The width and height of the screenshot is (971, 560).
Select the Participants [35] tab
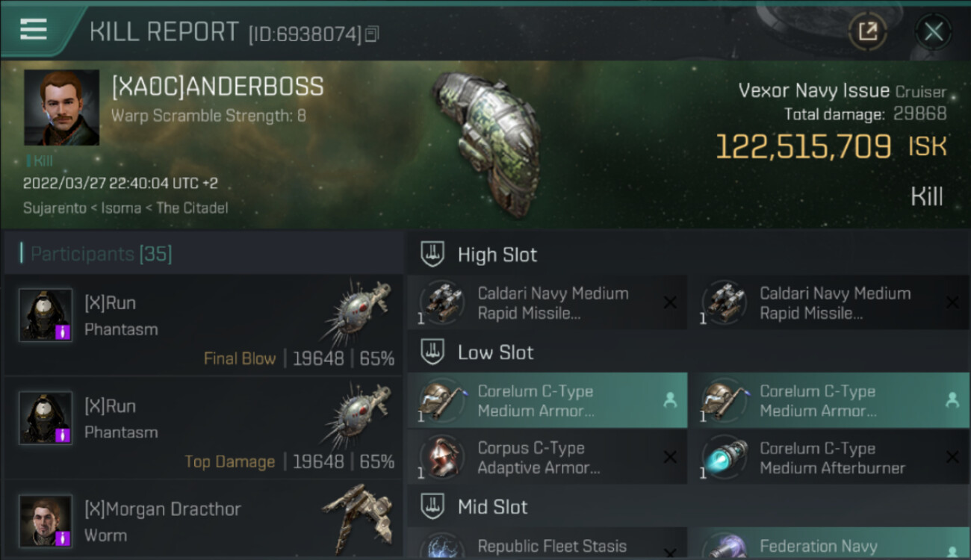pyautogui.click(x=101, y=254)
